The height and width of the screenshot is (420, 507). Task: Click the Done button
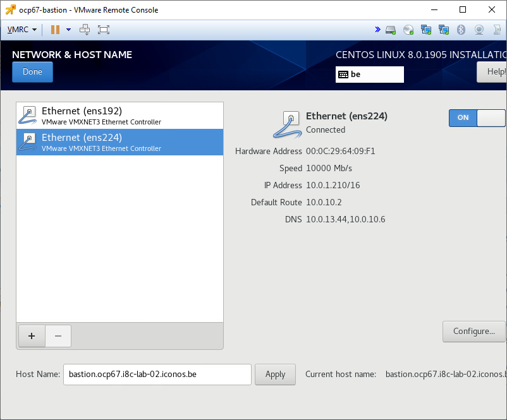coord(32,72)
